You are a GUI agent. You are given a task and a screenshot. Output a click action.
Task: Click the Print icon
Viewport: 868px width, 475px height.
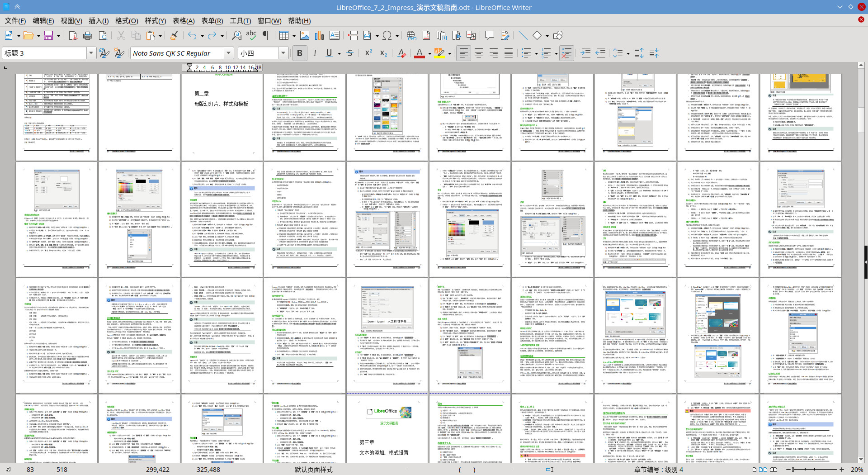[88, 35]
